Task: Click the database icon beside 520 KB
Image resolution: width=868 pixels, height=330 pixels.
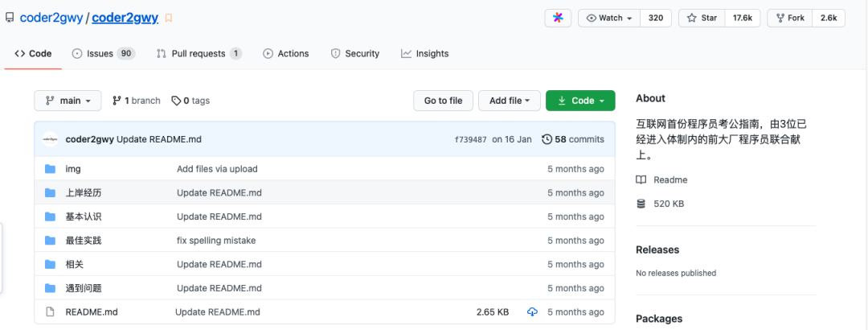Action: click(x=641, y=204)
